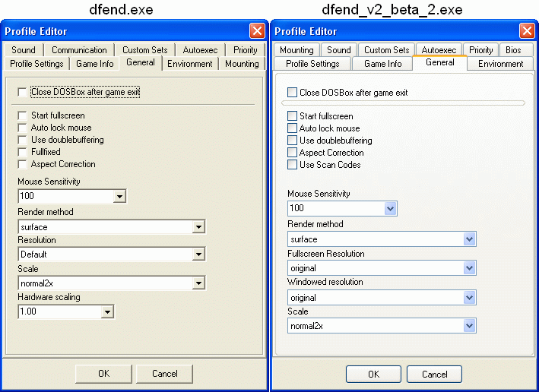Viewport: 539px width, 392px height.
Task: Toggle 'Close DOSBox after game exit' in left window
Action: click(x=22, y=92)
